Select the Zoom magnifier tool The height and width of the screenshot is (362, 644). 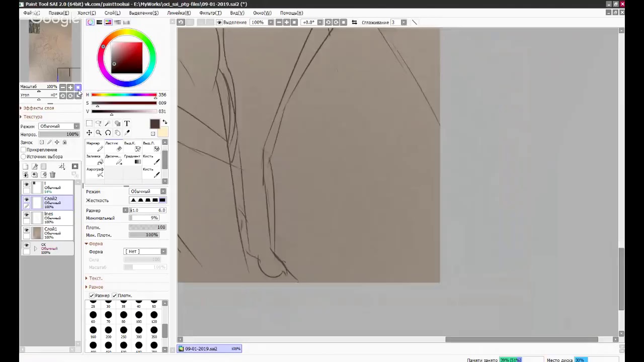99,133
